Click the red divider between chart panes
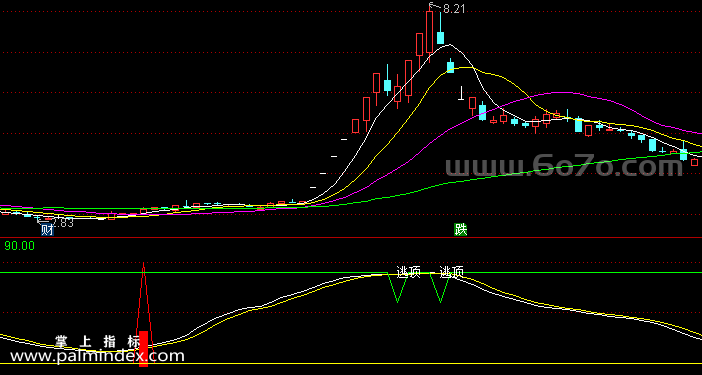This screenshot has height=375, width=702. pos(351,238)
